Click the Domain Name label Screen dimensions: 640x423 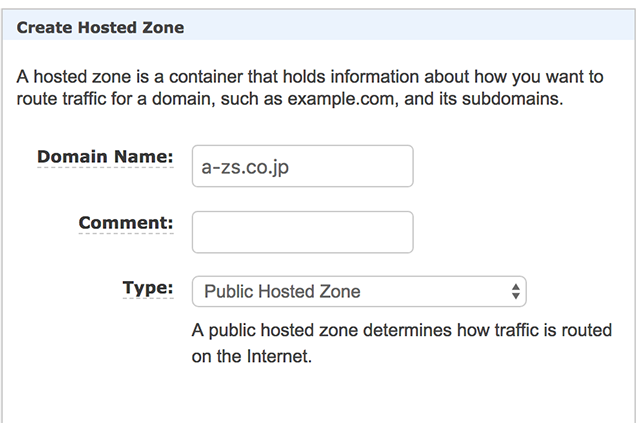click(x=105, y=157)
